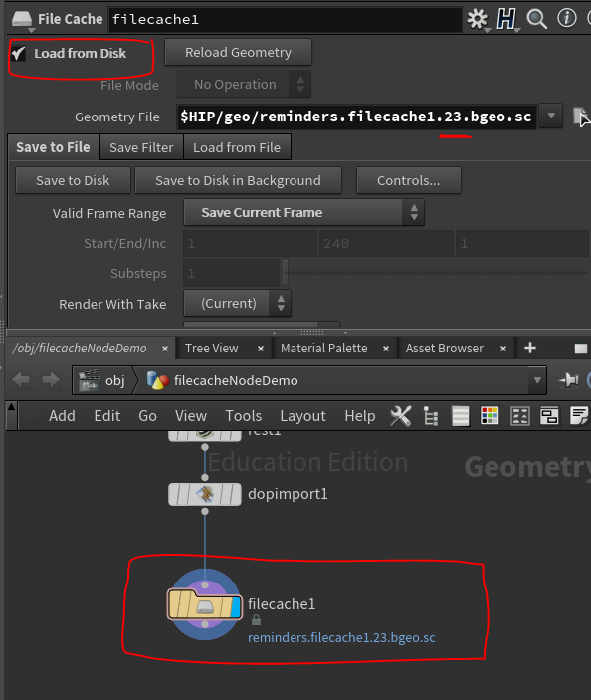Expand the Render With Take dropdown
This screenshot has height=700, width=591.
237,303
